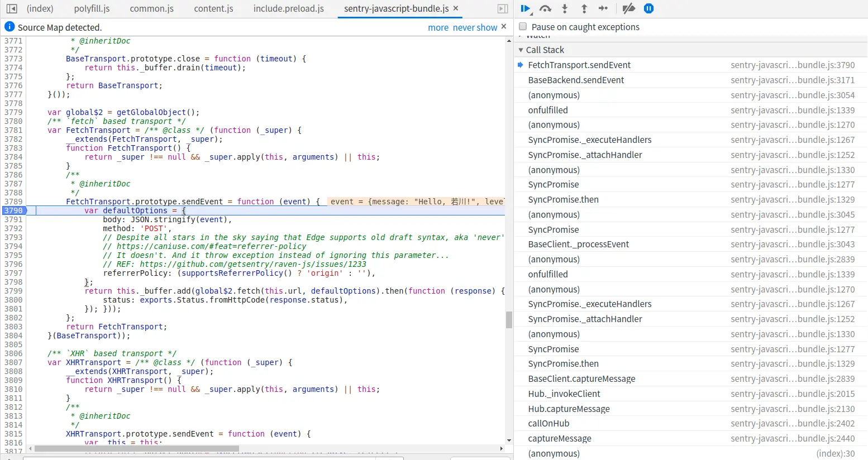
Task: Switch to include.preload.js tab
Action: [288, 8]
